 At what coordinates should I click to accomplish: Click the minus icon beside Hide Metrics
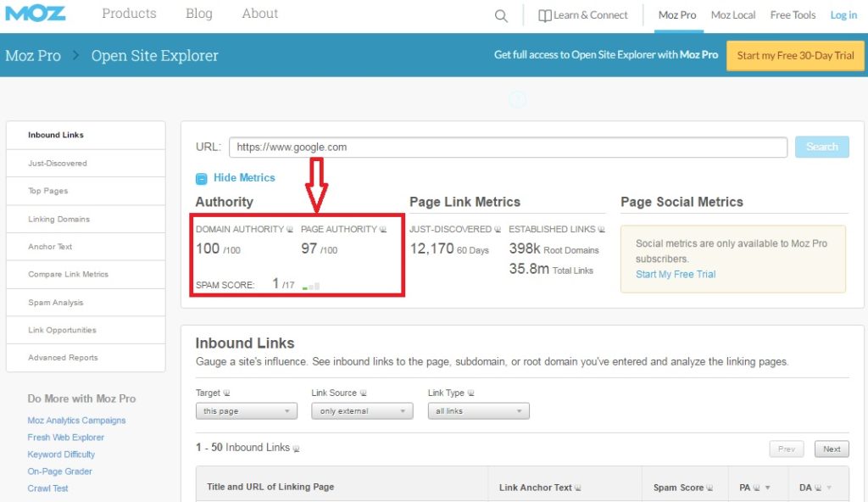[x=201, y=178]
